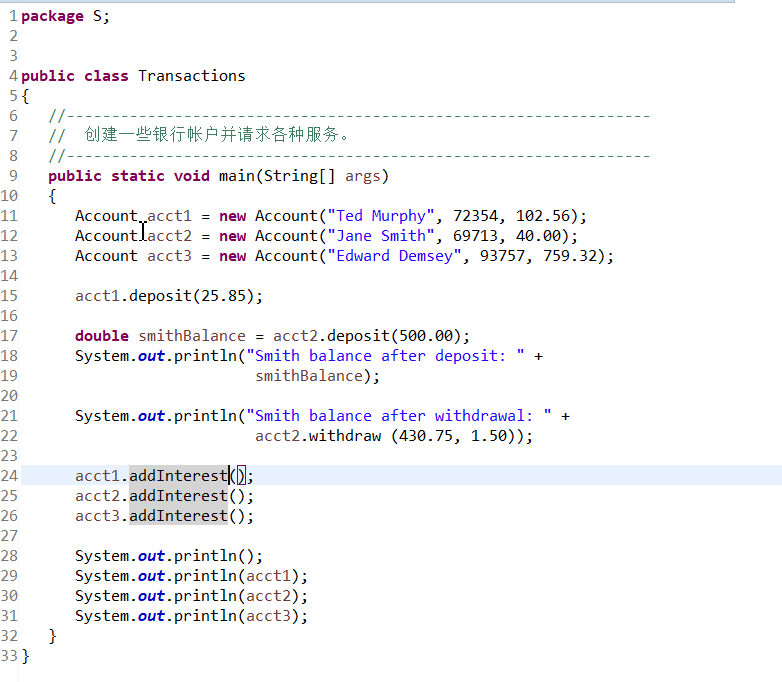
Task: Click 'println' on empty println line 28
Action: click(x=205, y=556)
